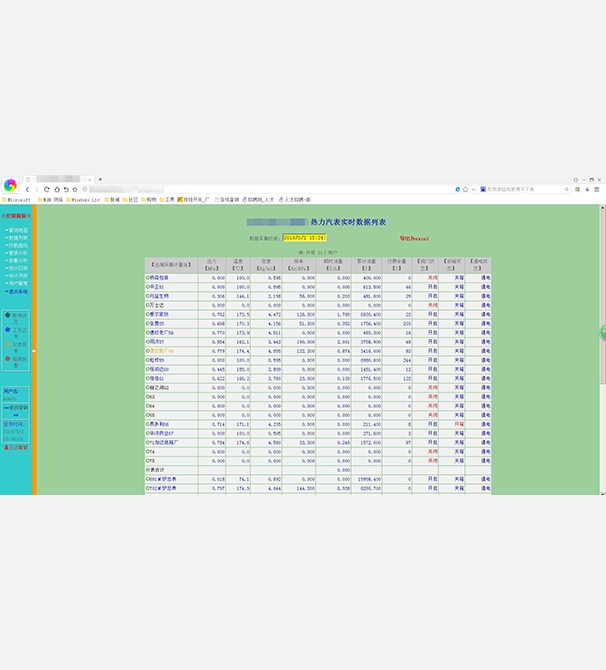This screenshot has height=670, width=606.
Task: Click the yellow data collection time field
Action: click(306, 238)
